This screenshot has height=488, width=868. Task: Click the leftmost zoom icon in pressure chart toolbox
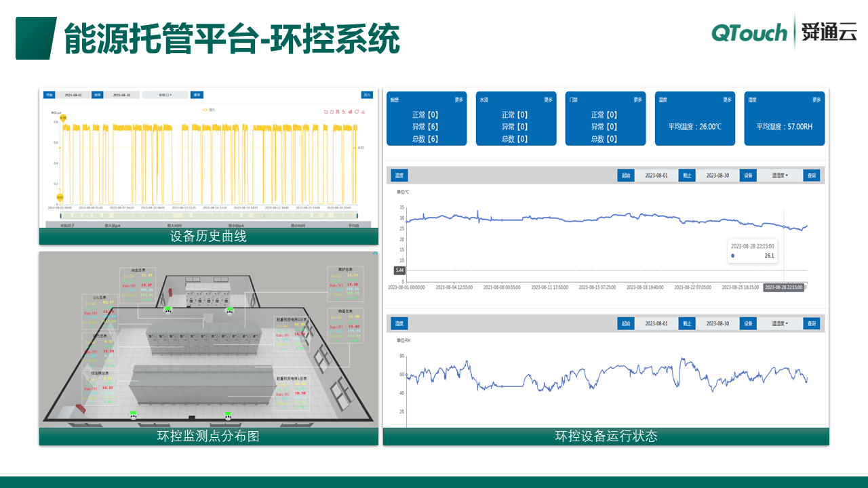click(x=325, y=112)
